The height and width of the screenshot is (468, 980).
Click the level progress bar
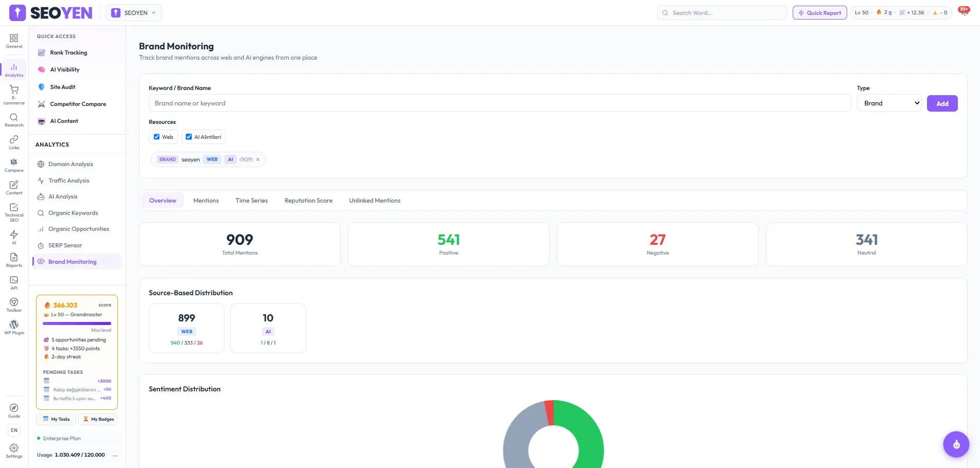[x=77, y=323]
